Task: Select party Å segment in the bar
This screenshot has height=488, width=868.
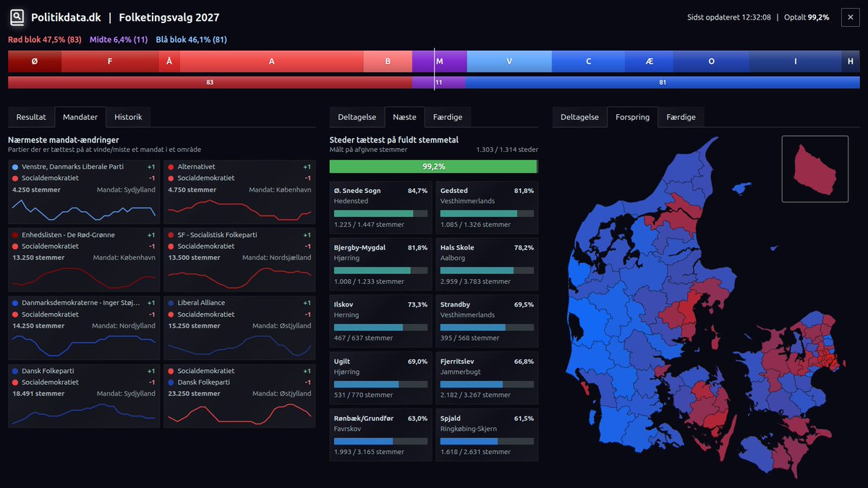Action: coord(169,61)
